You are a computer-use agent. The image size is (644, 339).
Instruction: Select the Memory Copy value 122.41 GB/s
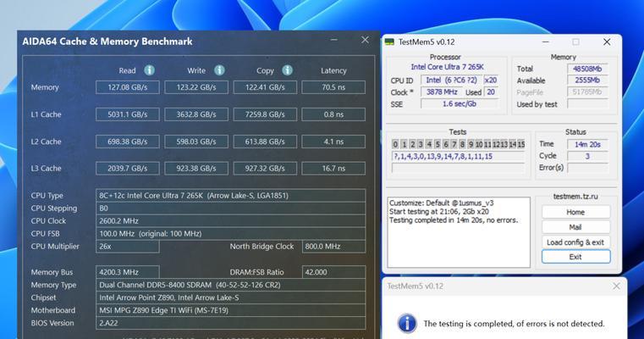click(x=265, y=87)
